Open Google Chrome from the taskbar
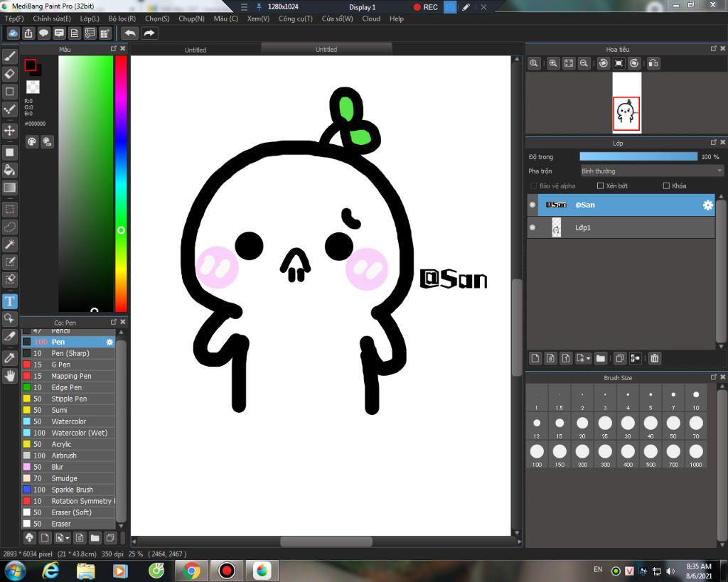 pyautogui.click(x=191, y=571)
